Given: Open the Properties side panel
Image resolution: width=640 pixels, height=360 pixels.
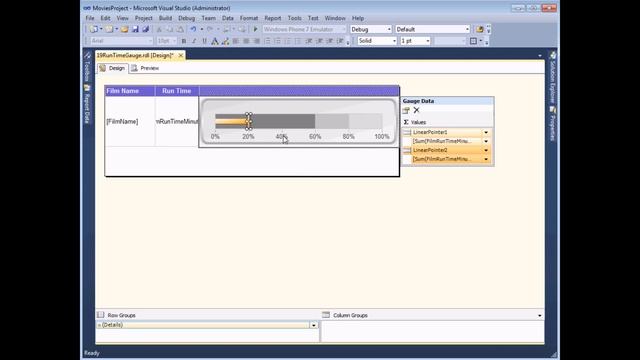Looking at the screenshot, I should click(553, 124).
